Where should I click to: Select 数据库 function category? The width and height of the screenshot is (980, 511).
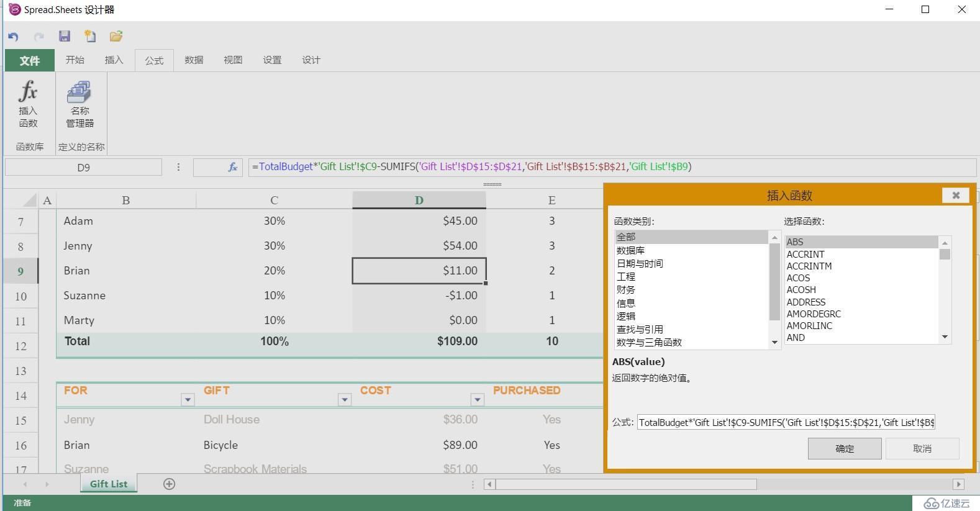(691, 250)
